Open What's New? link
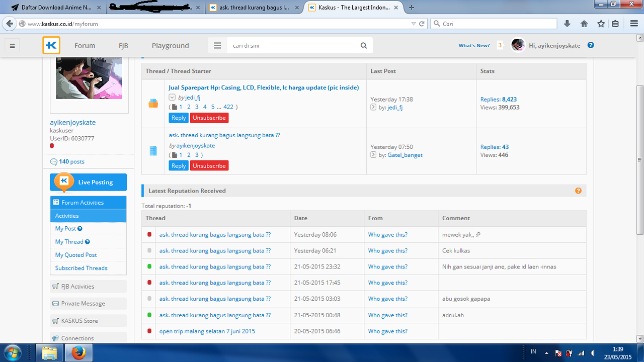This screenshot has height=362, width=644. [474, 45]
